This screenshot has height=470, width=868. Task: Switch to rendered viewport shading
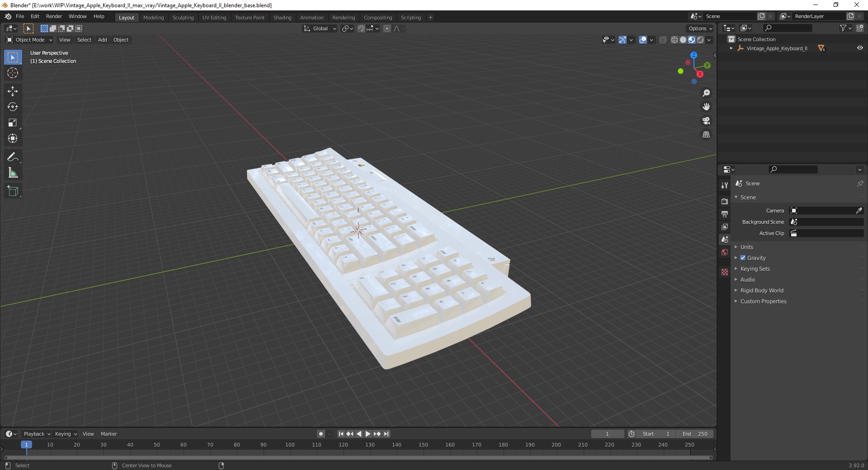point(700,40)
